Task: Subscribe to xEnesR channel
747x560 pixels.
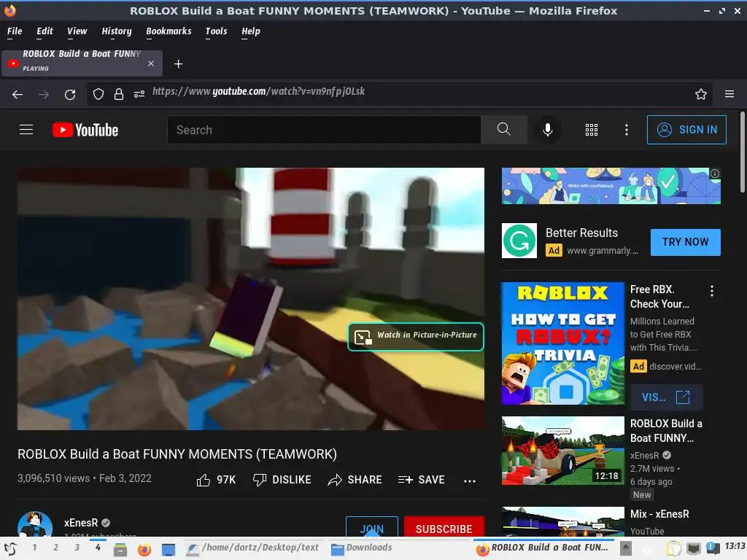Action: pyautogui.click(x=444, y=528)
